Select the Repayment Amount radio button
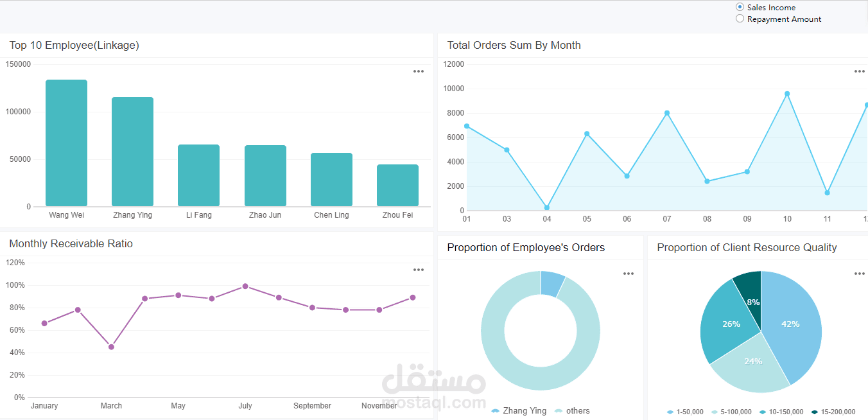Viewport: 868px width, 420px height. click(x=739, y=19)
